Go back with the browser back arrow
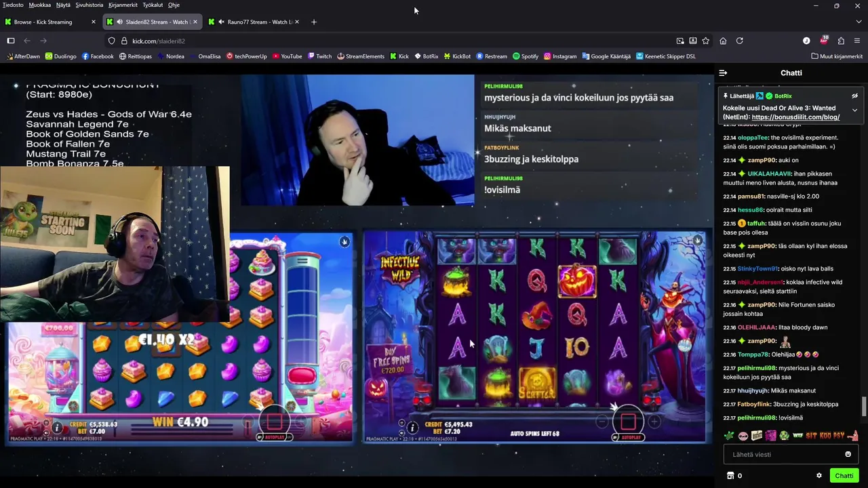Viewport: 868px width, 488px height. tap(27, 41)
